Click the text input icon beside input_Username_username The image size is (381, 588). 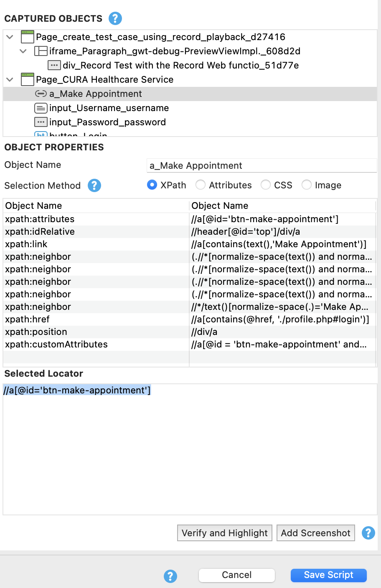click(x=41, y=108)
